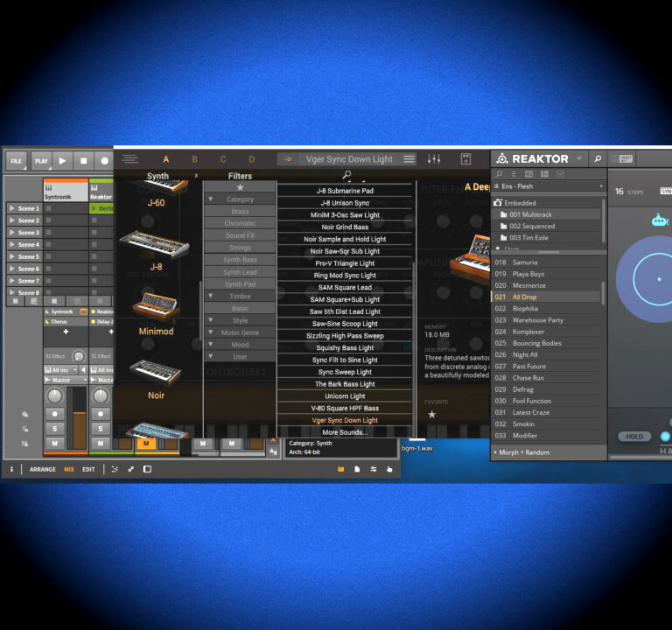672x630 pixels.
Task: Adjust the Syntronik track pan knob
Action: 55,396
